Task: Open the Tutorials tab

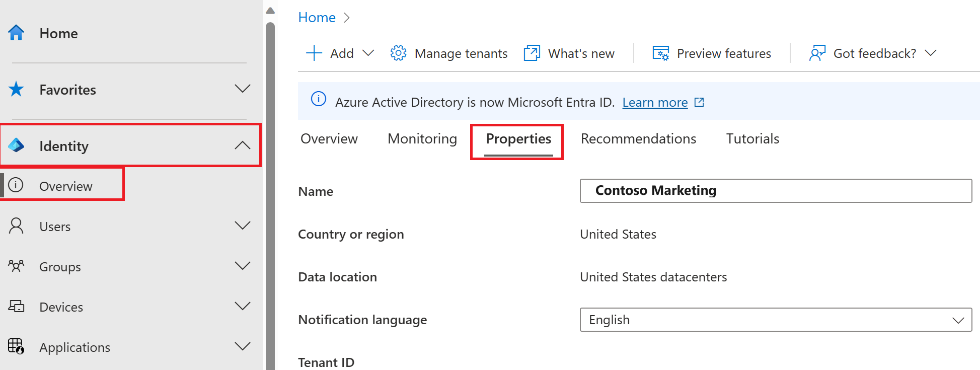Action: pyautogui.click(x=752, y=138)
